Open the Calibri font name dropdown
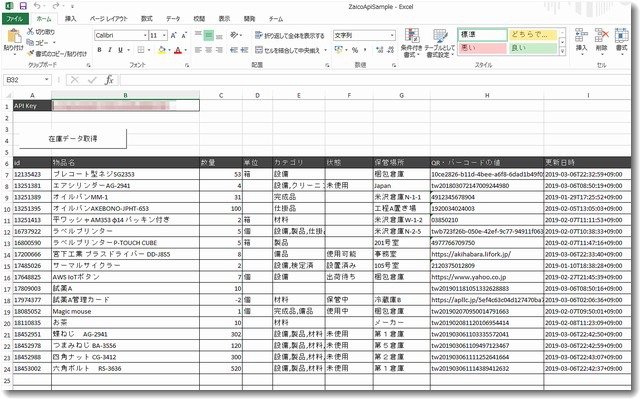640x399 pixels. [121, 35]
